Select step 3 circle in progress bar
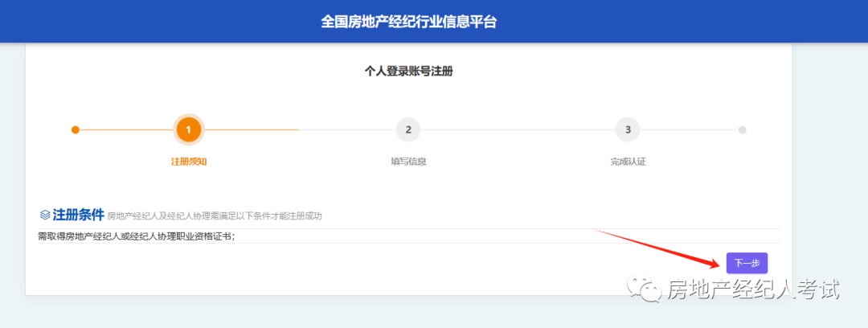The width and height of the screenshot is (868, 328). [x=628, y=129]
